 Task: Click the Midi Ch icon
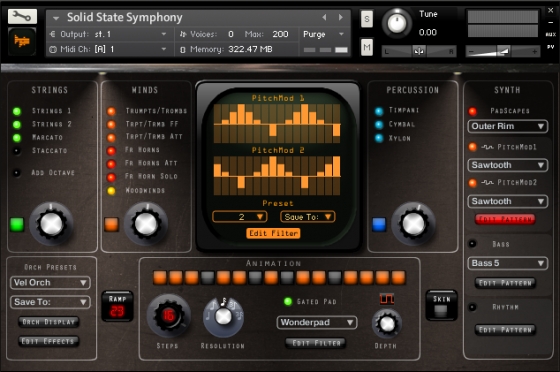pos(53,49)
